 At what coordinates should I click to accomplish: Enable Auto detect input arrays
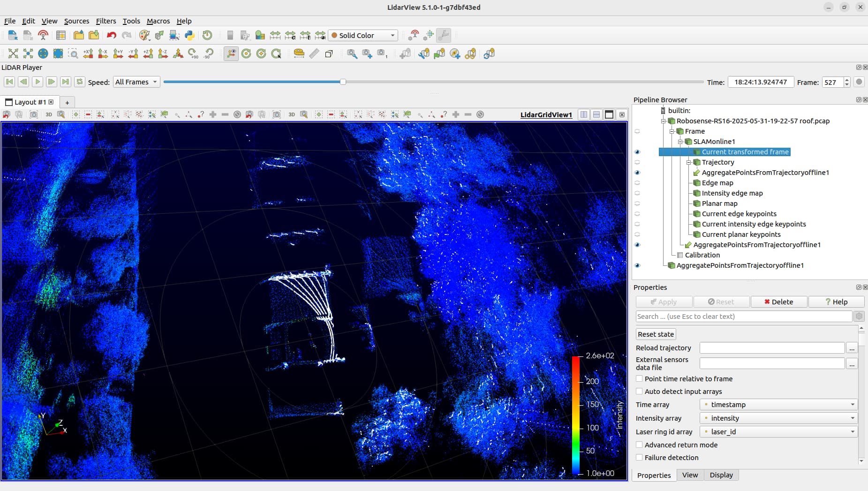639,391
